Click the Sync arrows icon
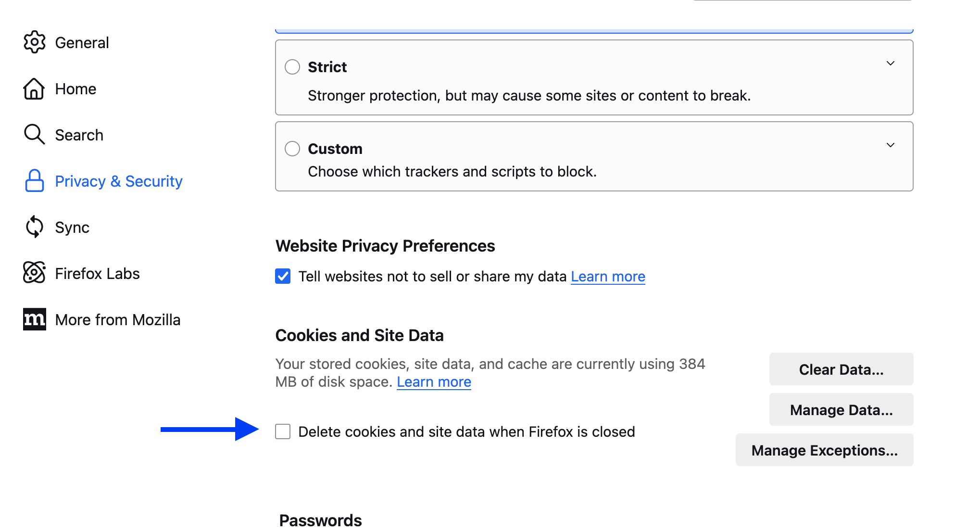980x532 pixels. pyautogui.click(x=34, y=227)
